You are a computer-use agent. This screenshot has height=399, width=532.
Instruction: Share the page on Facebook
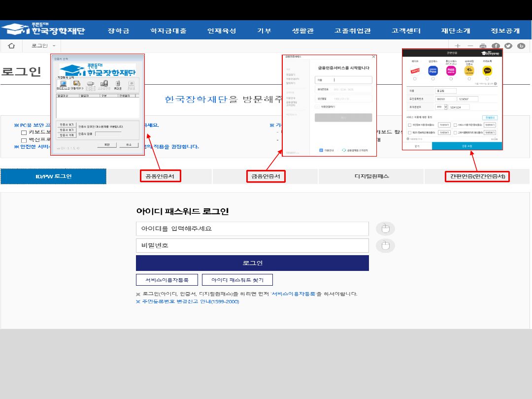pyautogui.click(x=496, y=46)
